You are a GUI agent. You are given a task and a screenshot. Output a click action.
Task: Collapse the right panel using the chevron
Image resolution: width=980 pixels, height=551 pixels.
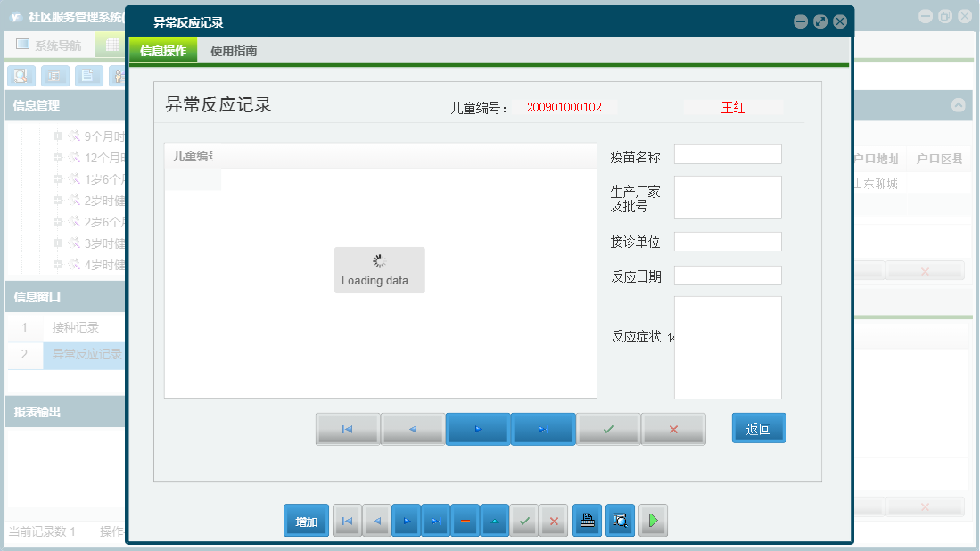tap(959, 104)
